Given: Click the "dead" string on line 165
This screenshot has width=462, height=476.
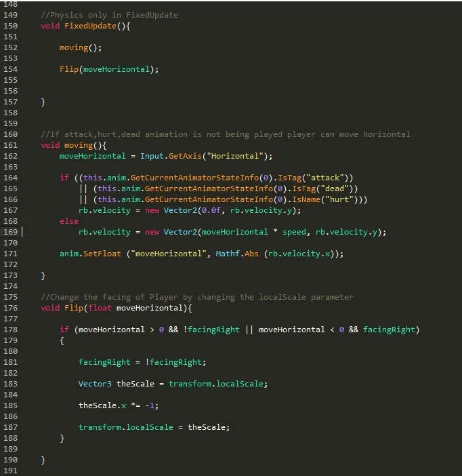Looking at the screenshot, I should pos(334,189).
